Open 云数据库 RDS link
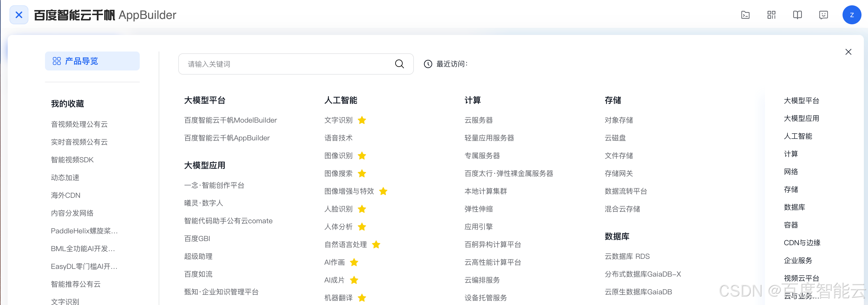 (627, 256)
